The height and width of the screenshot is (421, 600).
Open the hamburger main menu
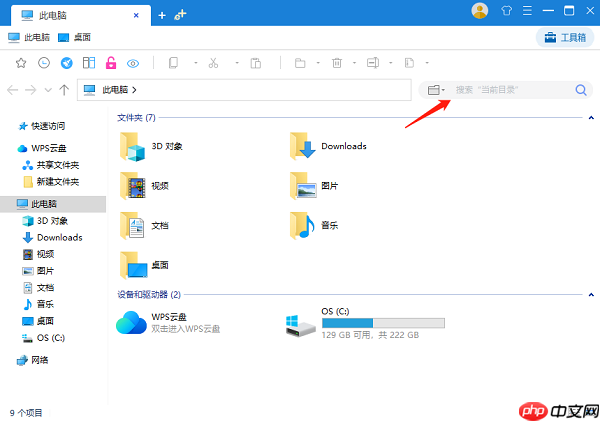pos(527,11)
